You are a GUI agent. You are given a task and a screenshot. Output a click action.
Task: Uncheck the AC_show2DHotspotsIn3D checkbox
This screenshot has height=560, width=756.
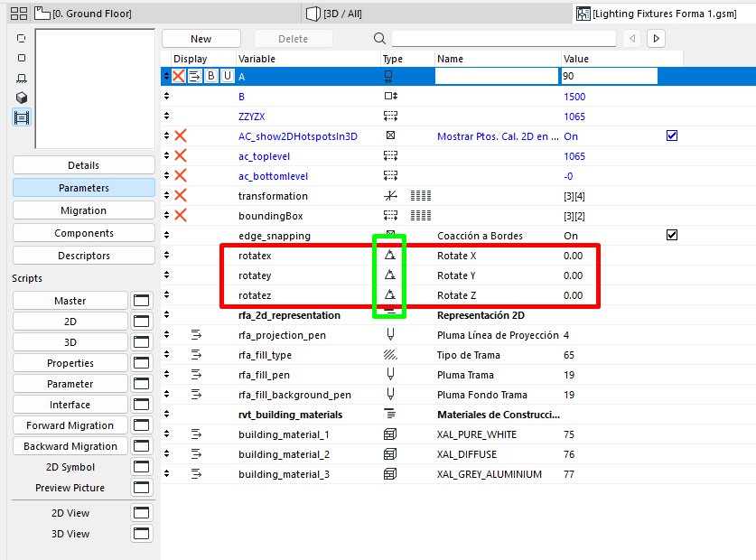point(671,136)
